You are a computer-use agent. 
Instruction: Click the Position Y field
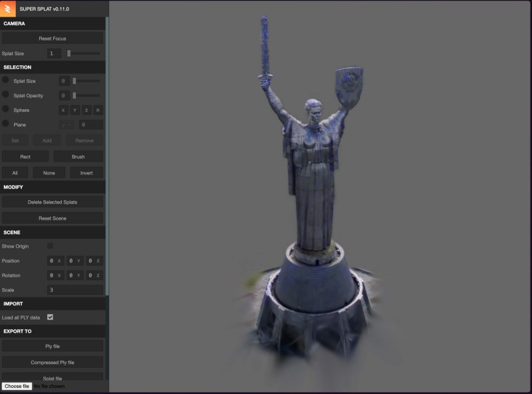click(x=74, y=261)
